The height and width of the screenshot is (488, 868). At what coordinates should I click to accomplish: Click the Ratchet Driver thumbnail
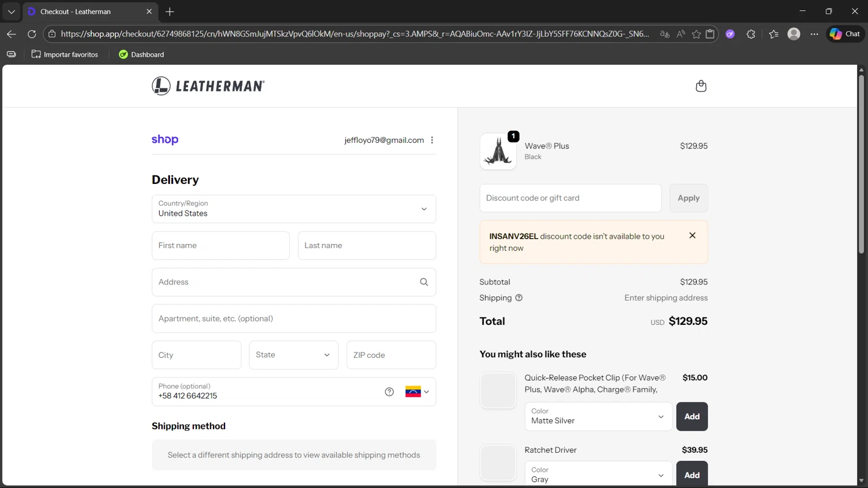pos(498,463)
